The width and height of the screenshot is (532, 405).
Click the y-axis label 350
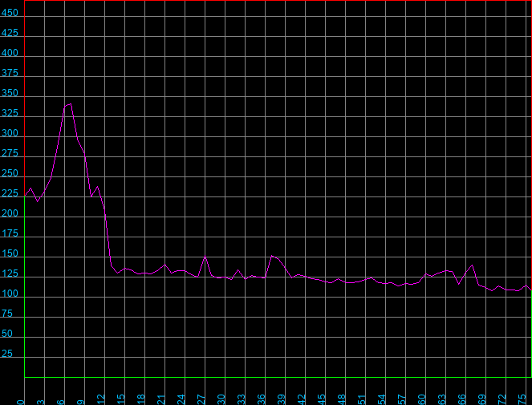pyautogui.click(x=10, y=93)
